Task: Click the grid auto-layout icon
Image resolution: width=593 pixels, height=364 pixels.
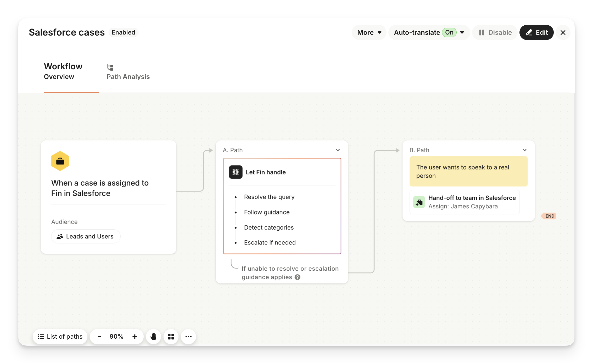Action: [x=171, y=337]
